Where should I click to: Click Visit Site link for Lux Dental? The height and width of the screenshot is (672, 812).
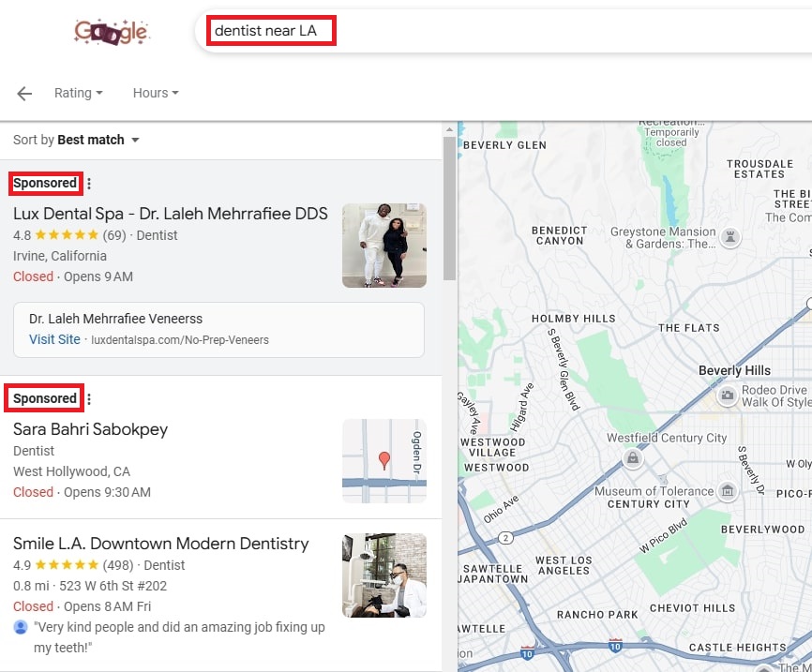tap(54, 339)
